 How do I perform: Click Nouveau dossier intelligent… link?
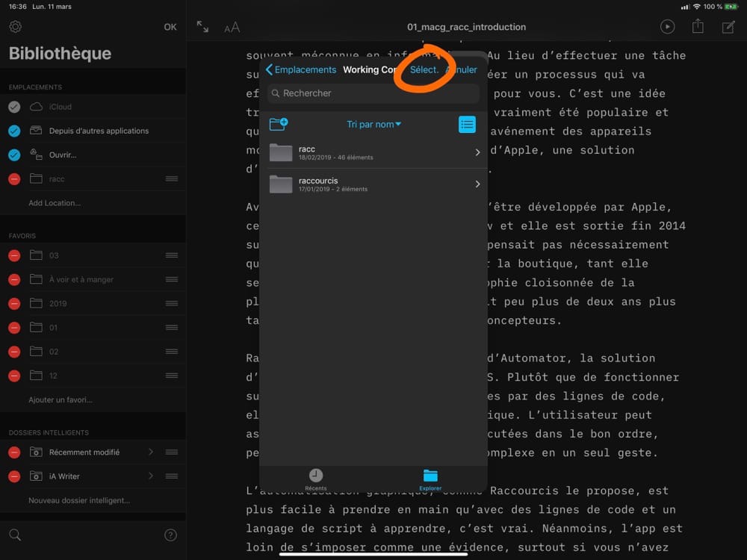click(x=79, y=500)
